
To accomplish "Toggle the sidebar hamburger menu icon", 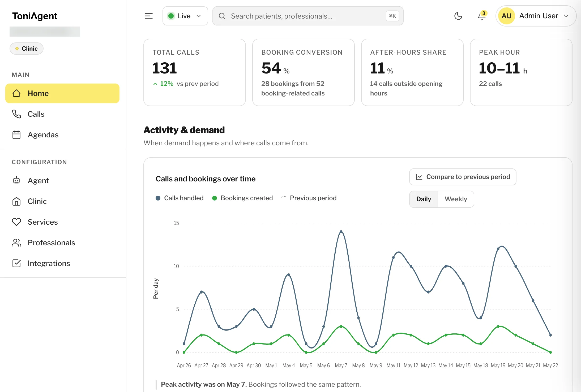I will pos(149,16).
